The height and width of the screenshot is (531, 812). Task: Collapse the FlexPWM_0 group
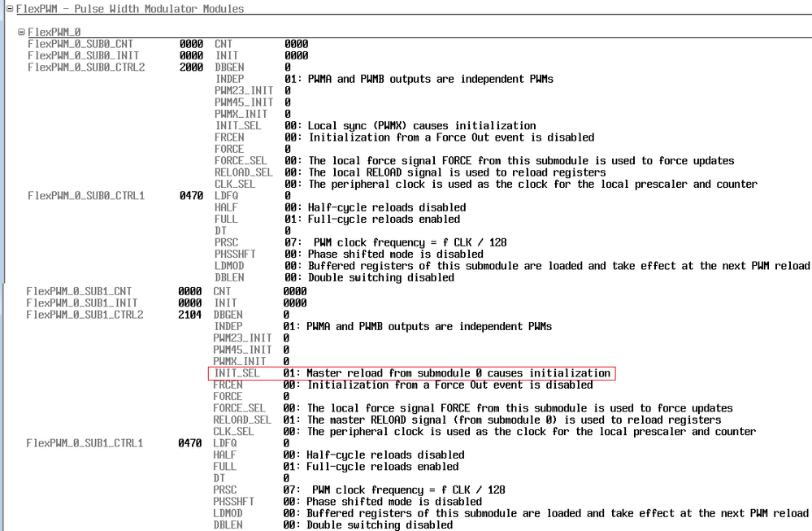pyautogui.click(x=21, y=32)
